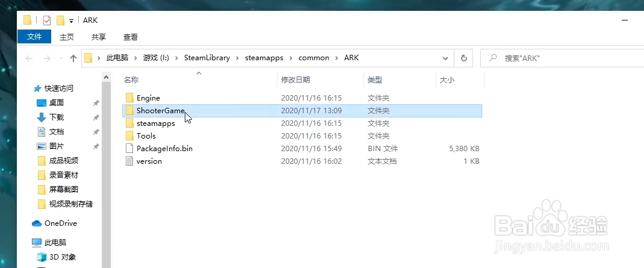Open 桌面 in quick access
This screenshot has width=644, height=268.
click(x=56, y=103)
